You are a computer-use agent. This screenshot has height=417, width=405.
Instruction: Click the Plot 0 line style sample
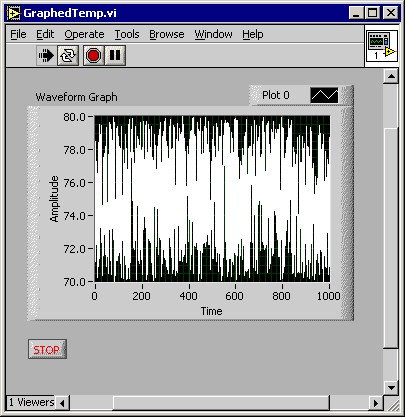coord(324,95)
